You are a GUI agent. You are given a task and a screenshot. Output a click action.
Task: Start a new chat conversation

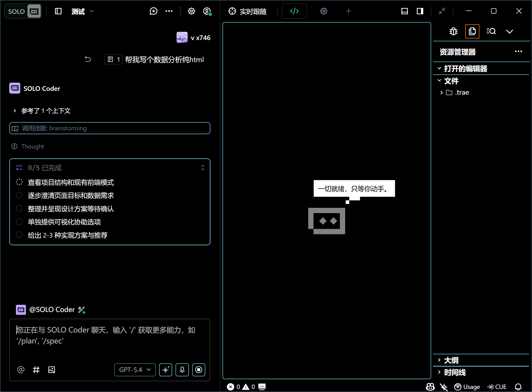click(x=153, y=11)
